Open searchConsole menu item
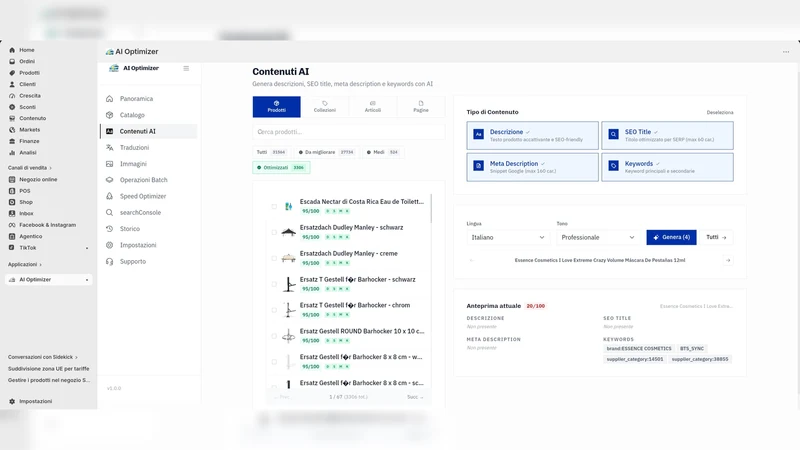The height and width of the screenshot is (450, 800). coord(140,212)
